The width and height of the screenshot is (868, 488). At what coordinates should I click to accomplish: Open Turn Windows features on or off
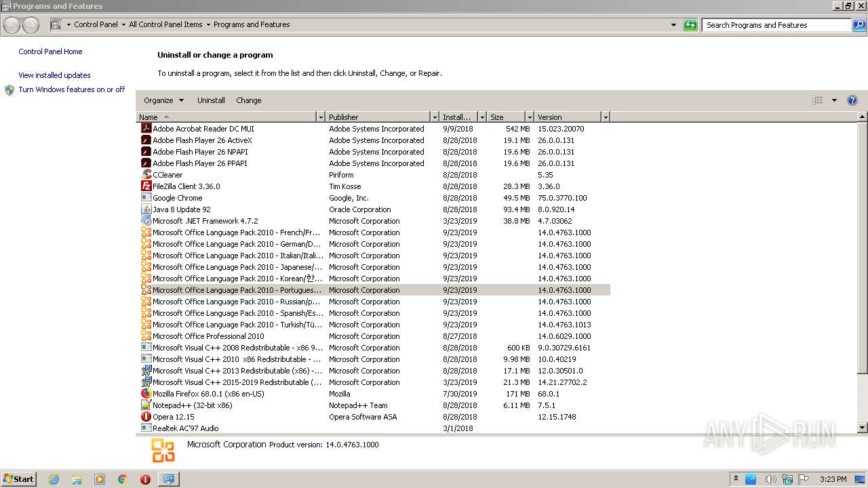[x=71, y=89]
